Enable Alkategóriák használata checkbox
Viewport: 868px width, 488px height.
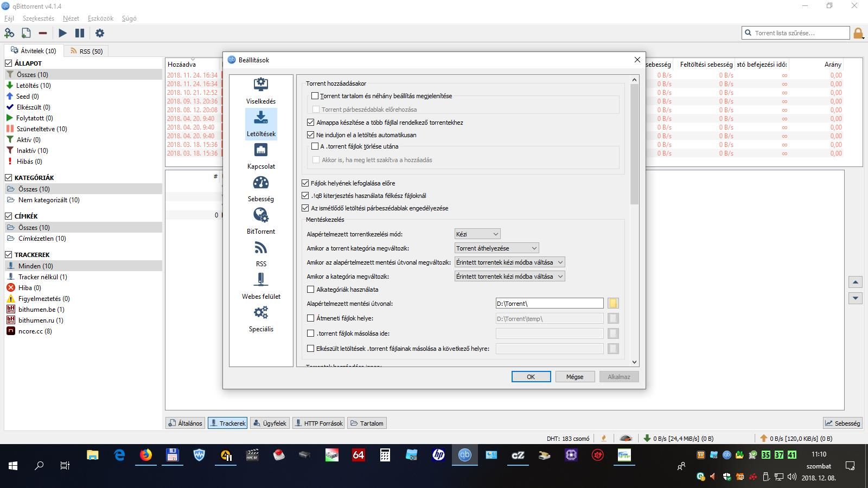[x=311, y=290]
